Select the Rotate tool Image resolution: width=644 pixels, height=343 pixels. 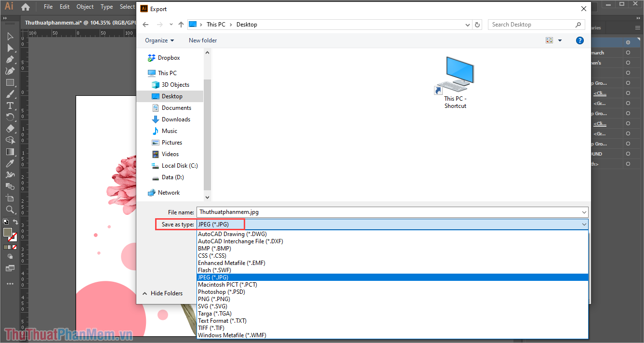[10, 117]
